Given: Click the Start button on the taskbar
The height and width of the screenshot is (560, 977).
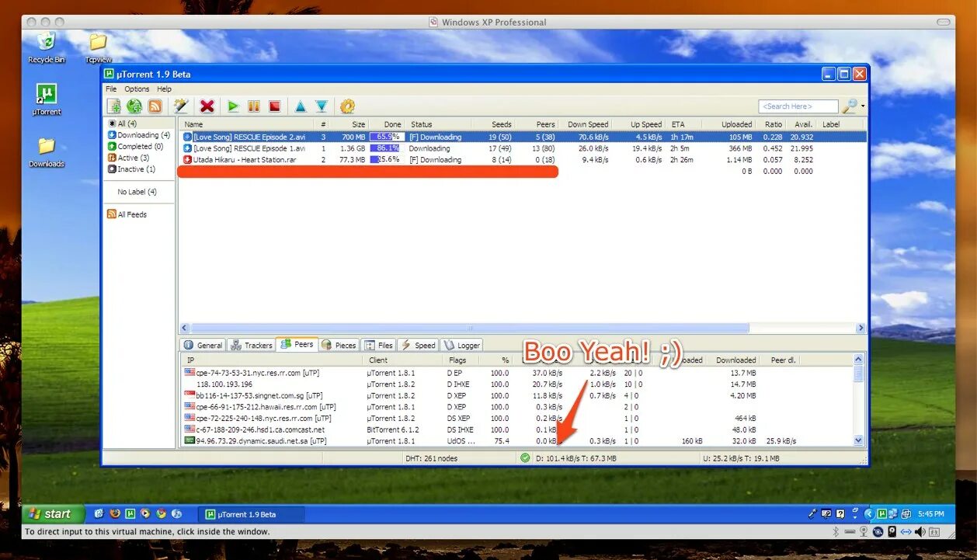Looking at the screenshot, I should pyautogui.click(x=52, y=513).
